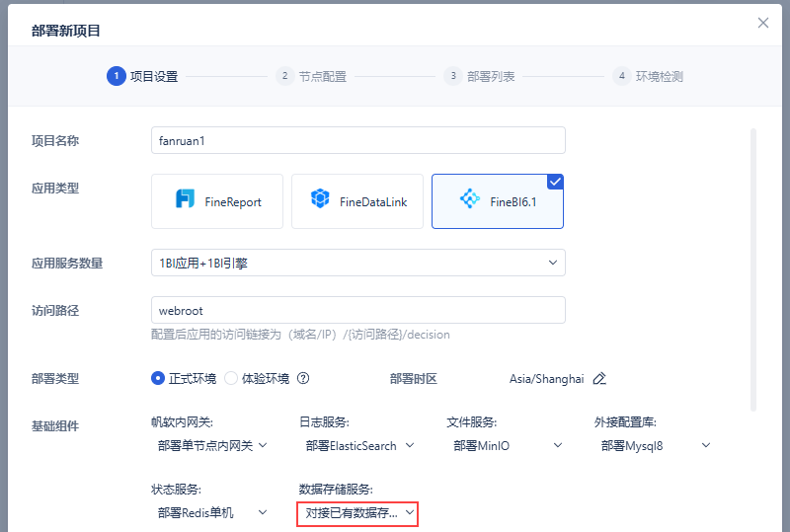Go to step 1 项目设置
Image resolution: width=790 pixels, height=532 pixels.
[142, 76]
